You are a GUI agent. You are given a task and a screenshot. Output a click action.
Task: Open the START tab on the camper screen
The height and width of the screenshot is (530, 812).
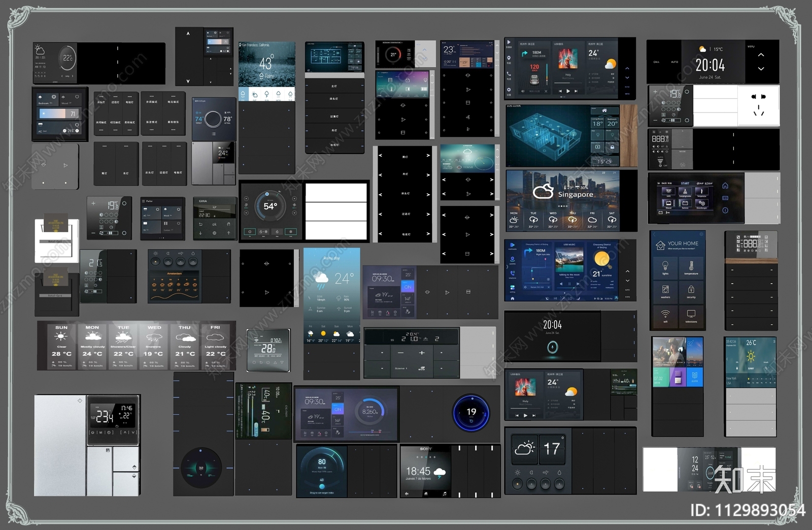tap(685, 184)
